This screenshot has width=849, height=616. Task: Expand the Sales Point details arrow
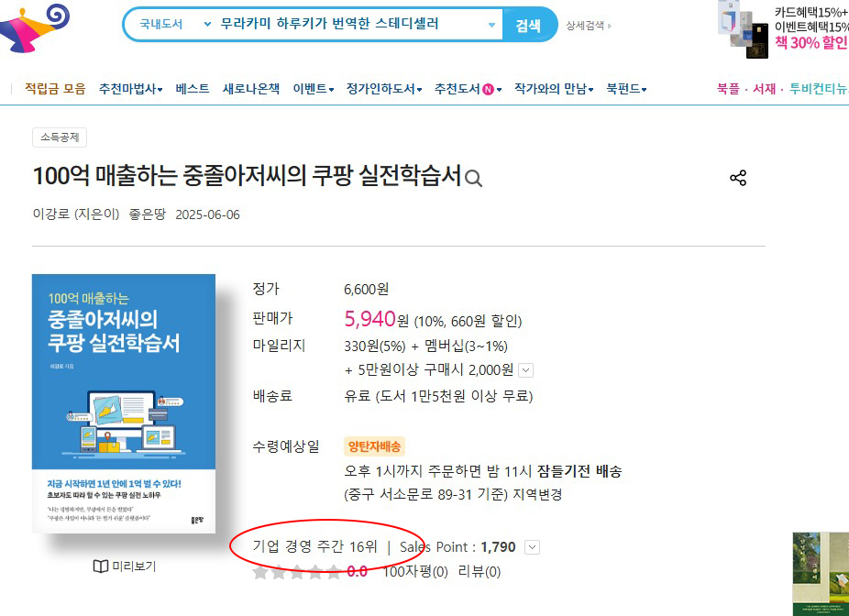click(x=533, y=547)
